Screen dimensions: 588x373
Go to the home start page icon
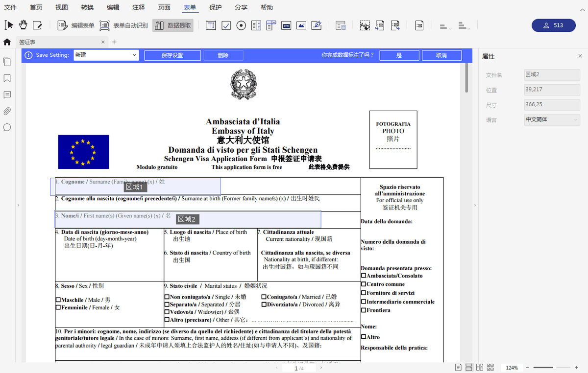pos(7,42)
